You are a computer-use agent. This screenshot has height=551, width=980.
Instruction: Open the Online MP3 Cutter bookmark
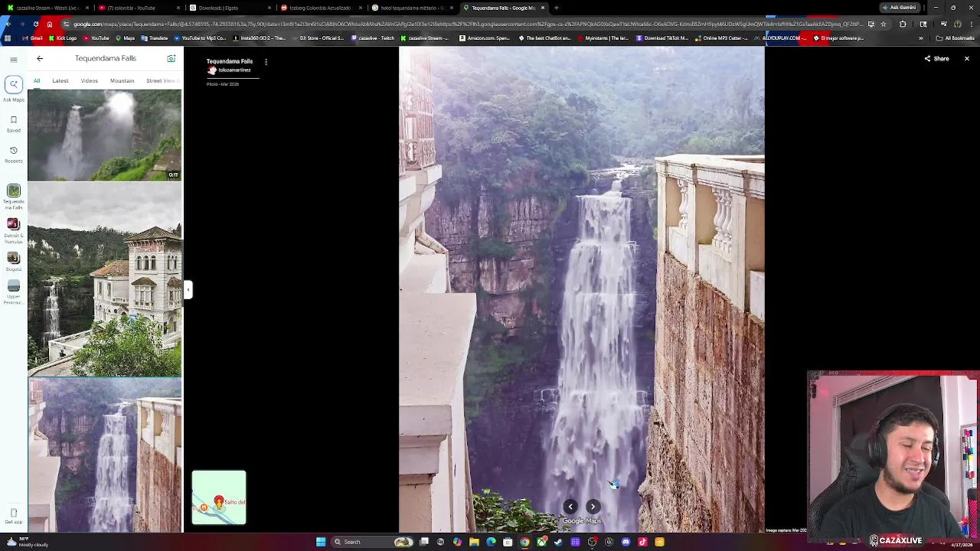tap(722, 37)
